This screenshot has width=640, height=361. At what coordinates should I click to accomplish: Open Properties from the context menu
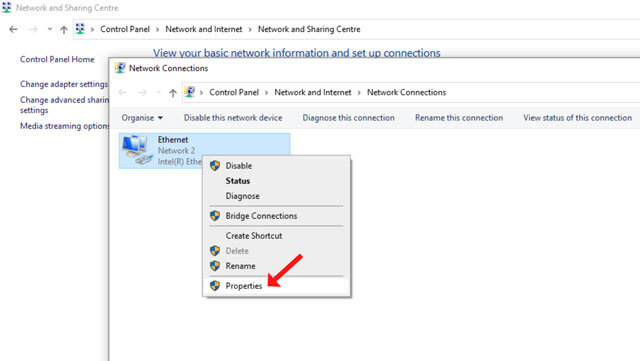coord(276,285)
